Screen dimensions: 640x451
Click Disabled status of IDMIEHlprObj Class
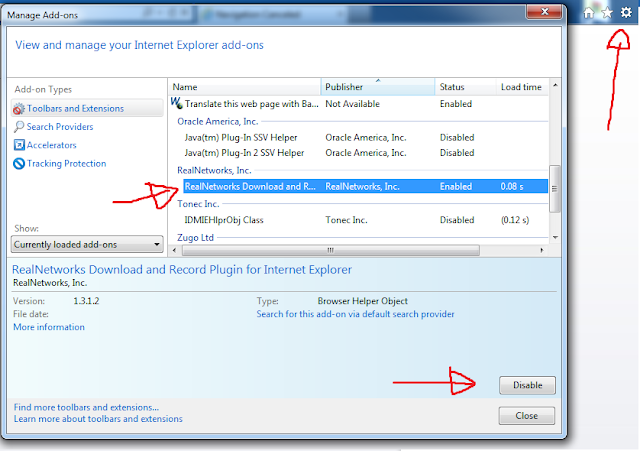tap(457, 220)
